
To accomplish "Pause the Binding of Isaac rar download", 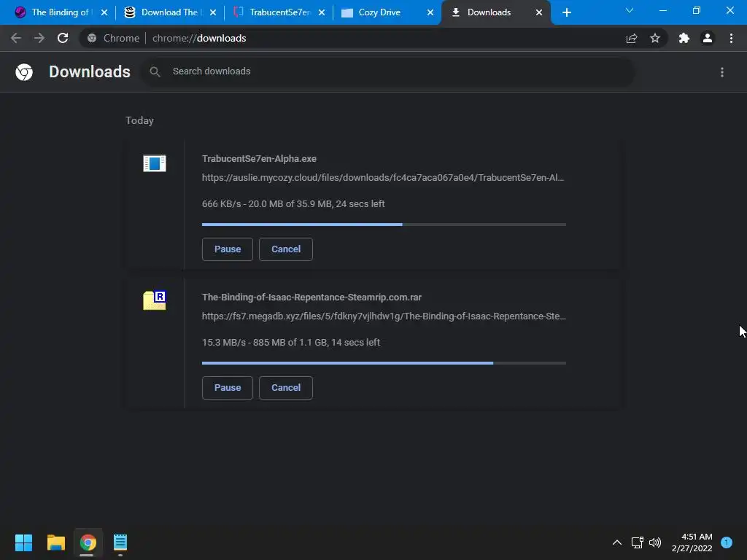I will (x=228, y=388).
